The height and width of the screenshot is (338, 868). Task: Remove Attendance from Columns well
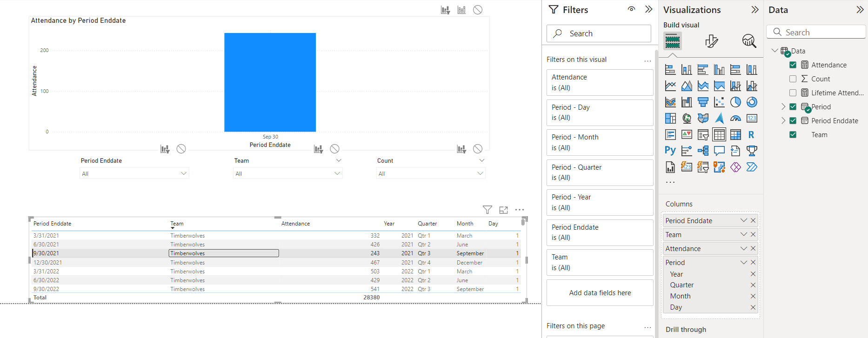(x=753, y=248)
